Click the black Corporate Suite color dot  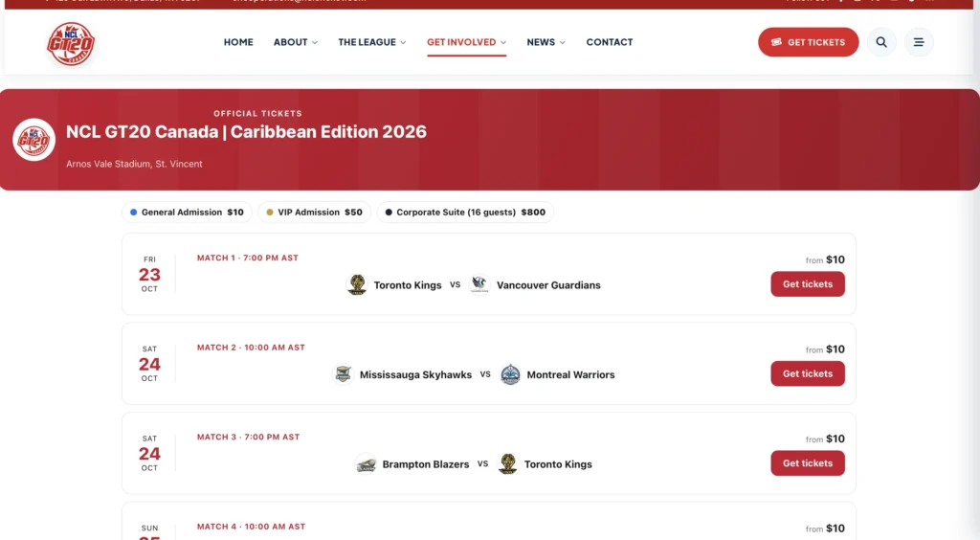click(x=389, y=212)
